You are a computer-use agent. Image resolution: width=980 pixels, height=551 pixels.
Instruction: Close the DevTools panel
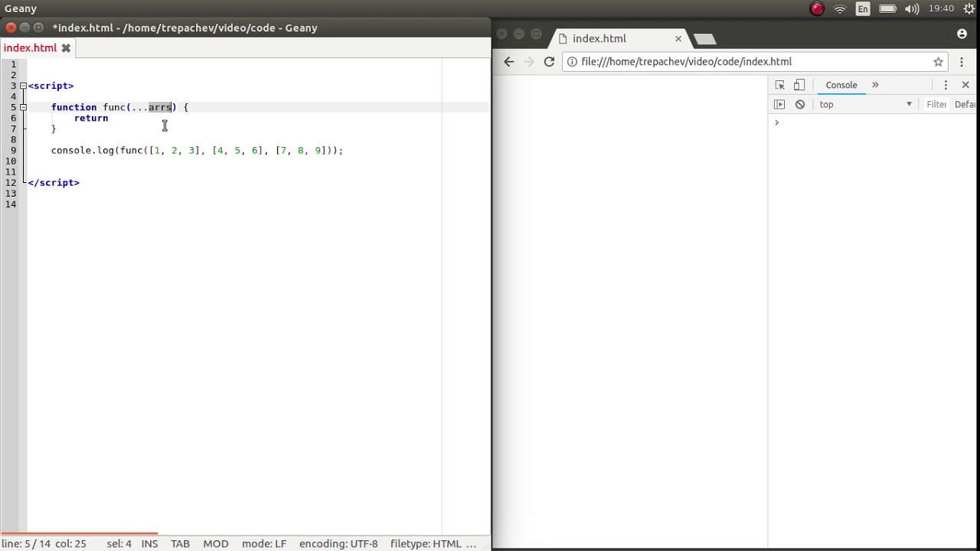(965, 85)
